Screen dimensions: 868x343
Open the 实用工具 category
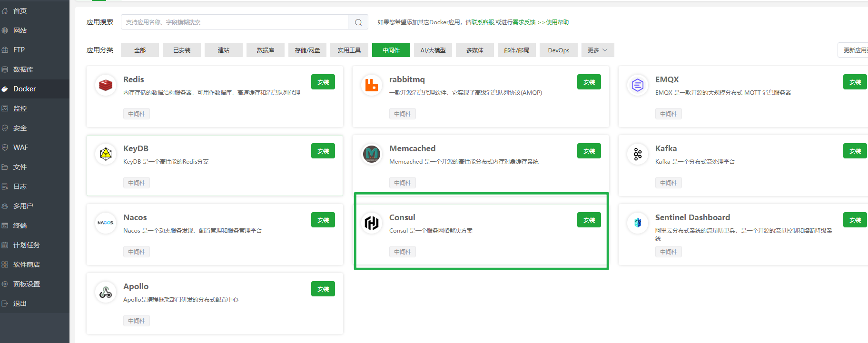pyautogui.click(x=349, y=50)
